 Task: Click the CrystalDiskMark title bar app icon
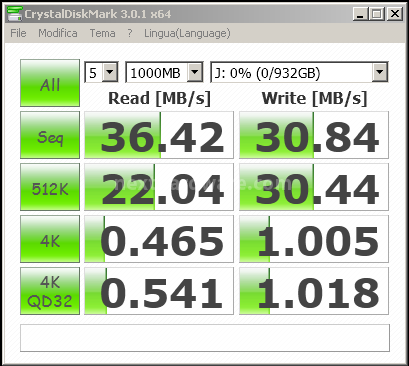pyautogui.click(x=15, y=14)
